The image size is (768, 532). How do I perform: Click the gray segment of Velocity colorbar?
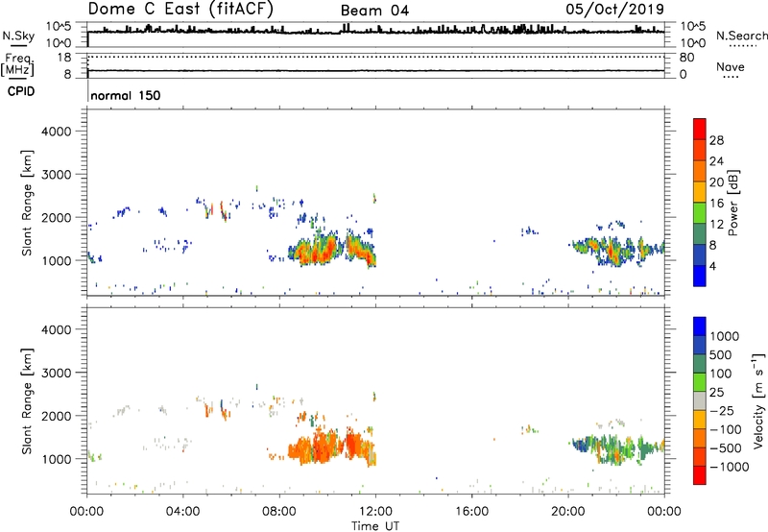click(x=700, y=400)
